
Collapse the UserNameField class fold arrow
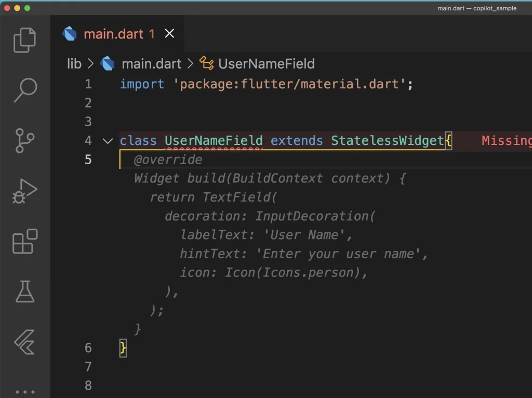click(108, 141)
